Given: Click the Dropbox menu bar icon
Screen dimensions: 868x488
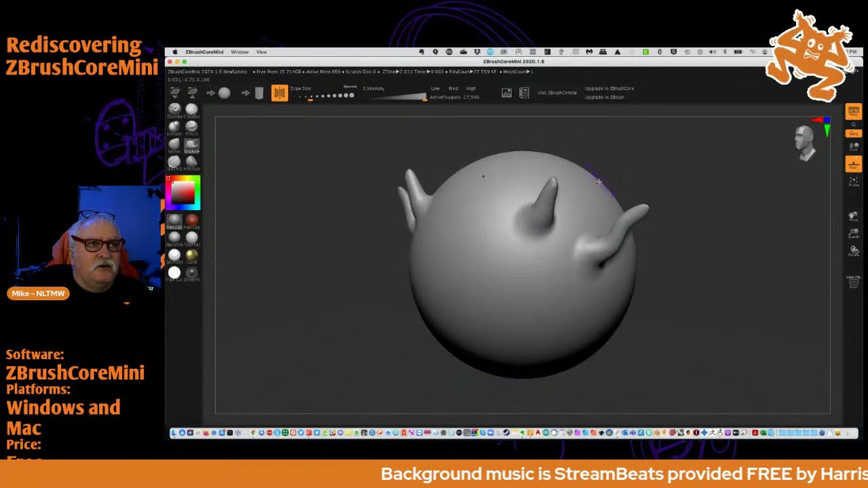Looking at the screenshot, I should 477,52.
